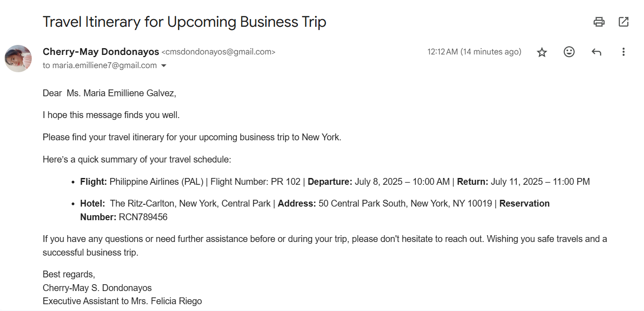Image resolution: width=644 pixels, height=311 pixels.
Task: Expand recipient details arrow next to maria.emilliene7
Action: (x=164, y=65)
